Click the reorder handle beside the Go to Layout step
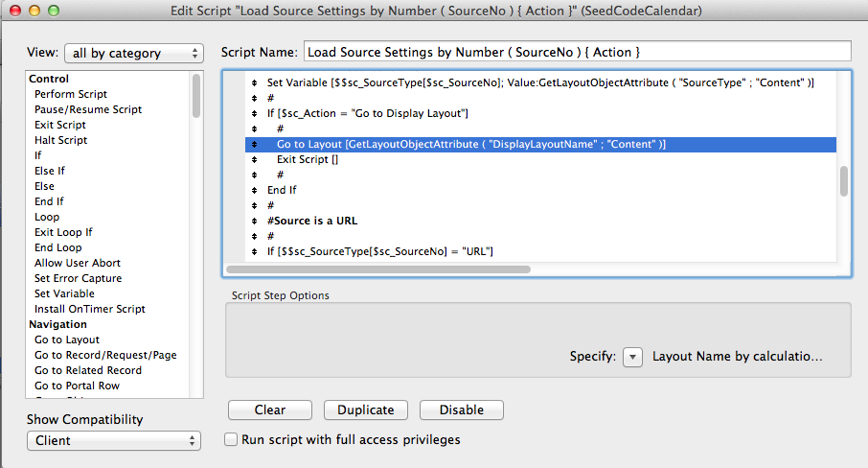This screenshot has height=468, width=868. click(254, 145)
